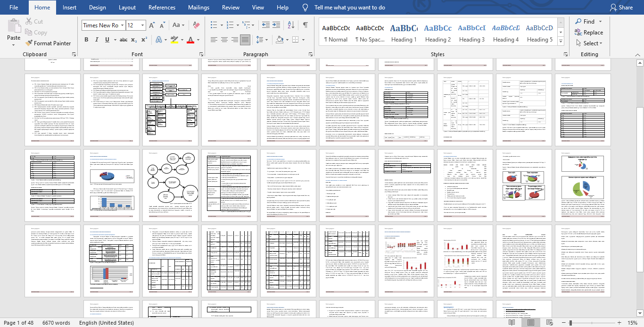This screenshot has height=327, width=644.
Task: Click the Tell me what you want search box
Action: click(349, 8)
